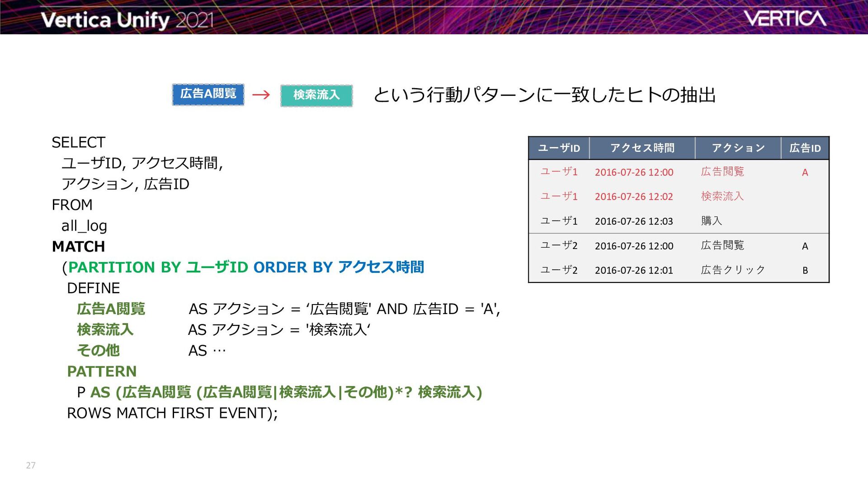Click the red 広告閲覧 action cell

point(722,172)
